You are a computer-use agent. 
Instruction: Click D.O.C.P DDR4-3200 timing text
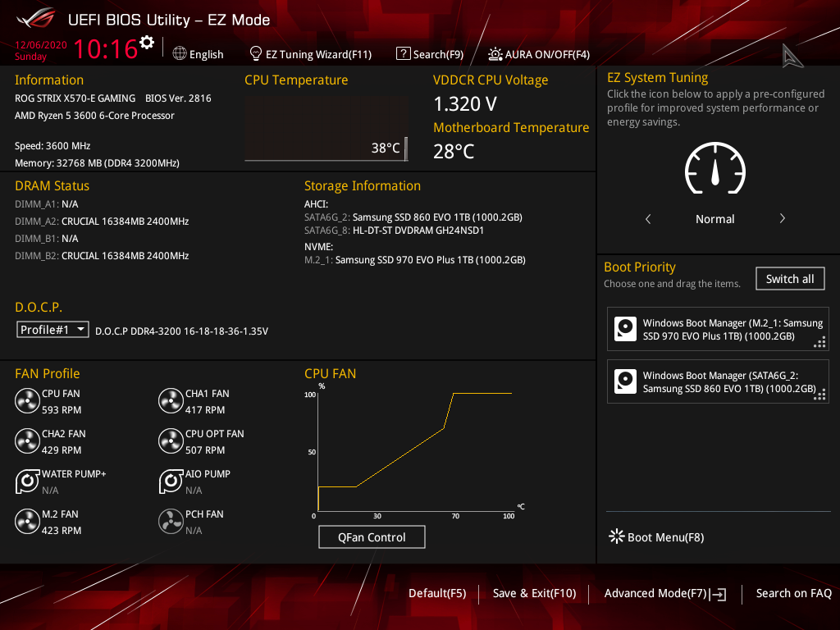coord(181,331)
